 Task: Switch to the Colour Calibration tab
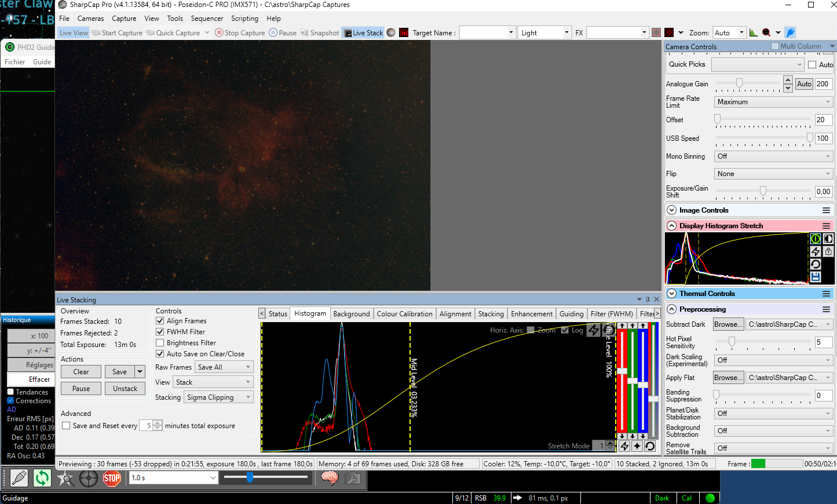404,313
